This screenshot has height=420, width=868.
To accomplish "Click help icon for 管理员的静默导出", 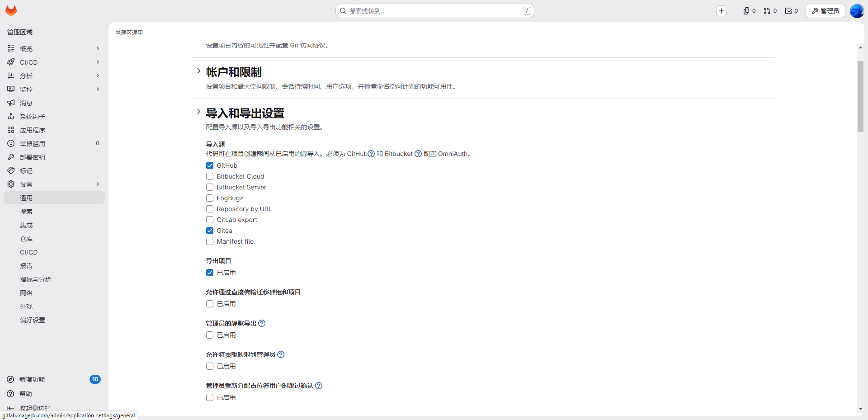I will [262, 323].
